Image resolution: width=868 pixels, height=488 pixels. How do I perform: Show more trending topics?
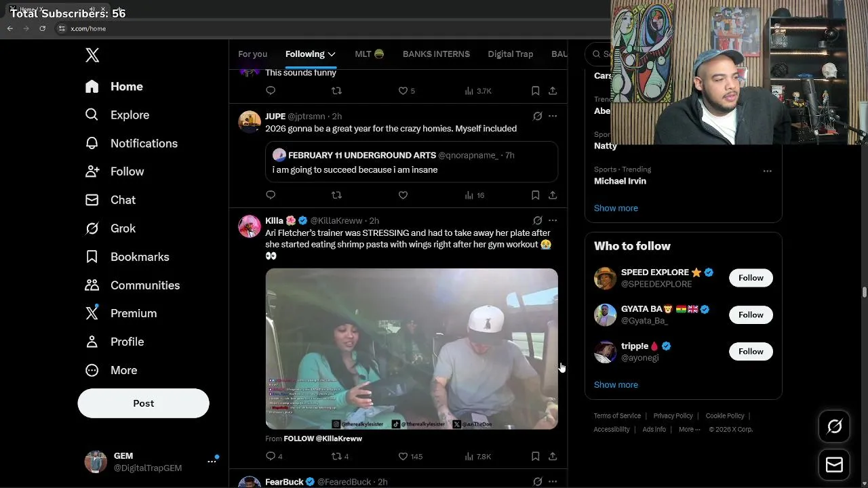point(616,208)
